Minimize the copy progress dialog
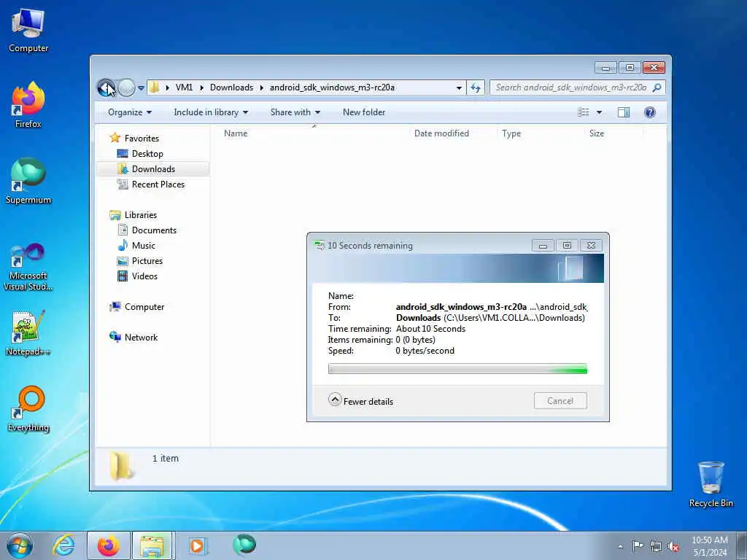The height and width of the screenshot is (560, 747). pos(543,245)
